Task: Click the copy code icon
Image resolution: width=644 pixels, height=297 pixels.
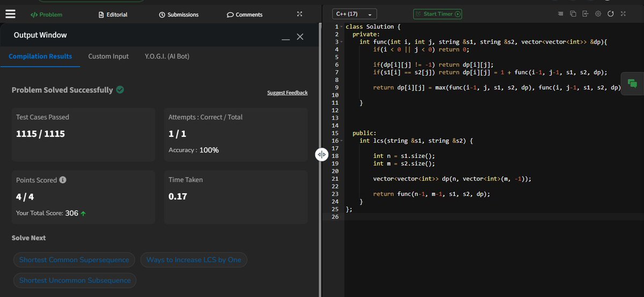Action: [x=573, y=14]
